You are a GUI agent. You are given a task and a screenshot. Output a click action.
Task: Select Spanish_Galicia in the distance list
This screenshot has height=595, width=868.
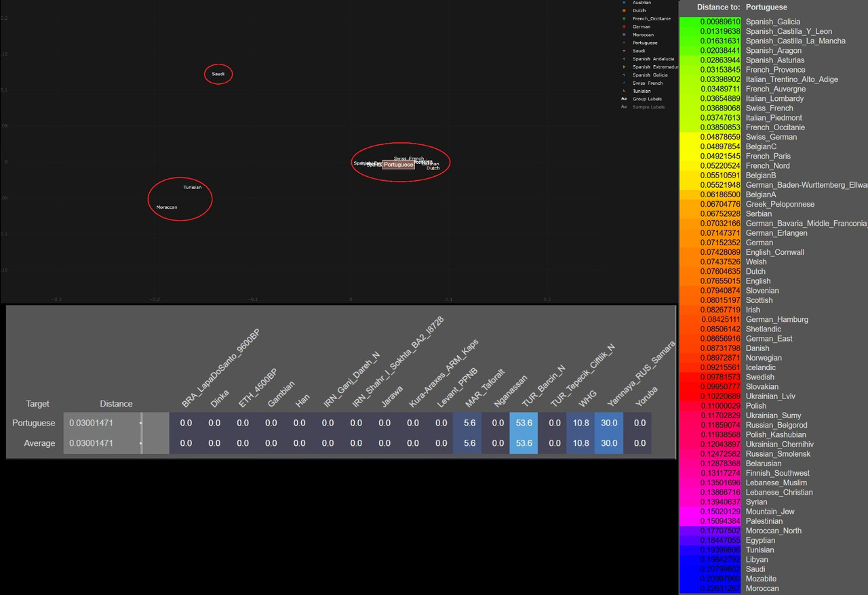pyautogui.click(x=773, y=22)
